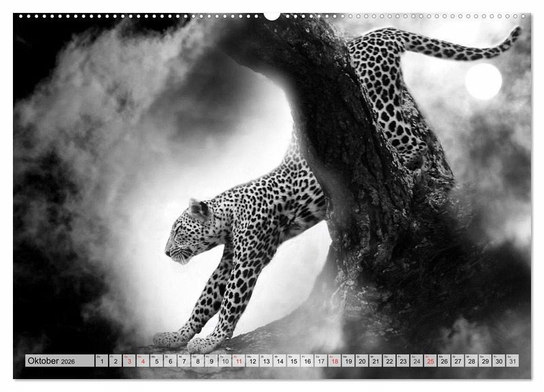The height and width of the screenshot is (392, 544).
Task: Click the calendar hanging notch at top
Action: tap(272, 15)
